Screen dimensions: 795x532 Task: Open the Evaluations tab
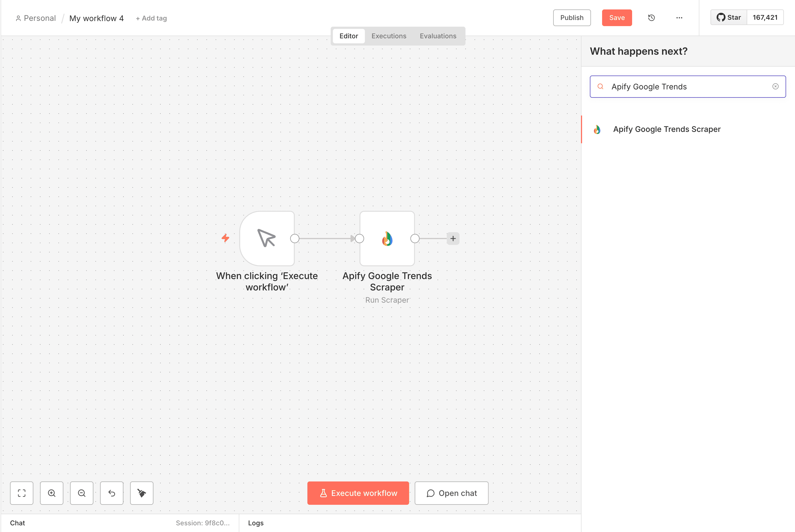point(438,36)
